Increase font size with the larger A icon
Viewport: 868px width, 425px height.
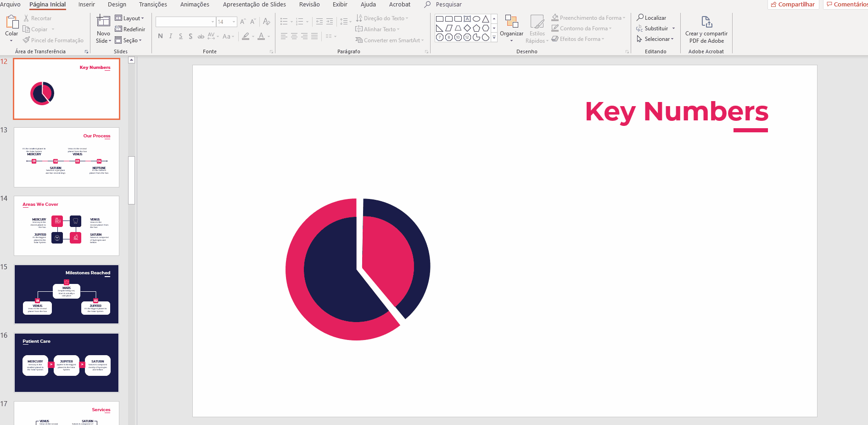[243, 22]
